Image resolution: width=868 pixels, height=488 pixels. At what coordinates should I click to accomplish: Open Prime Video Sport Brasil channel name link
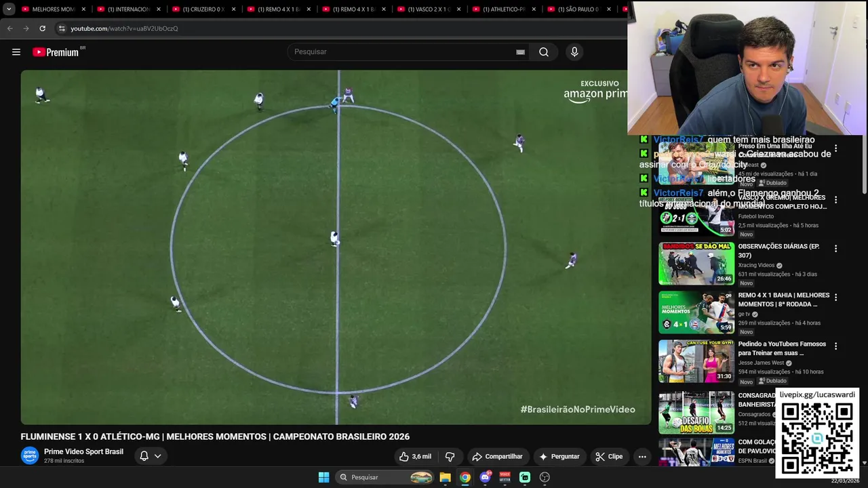point(83,451)
